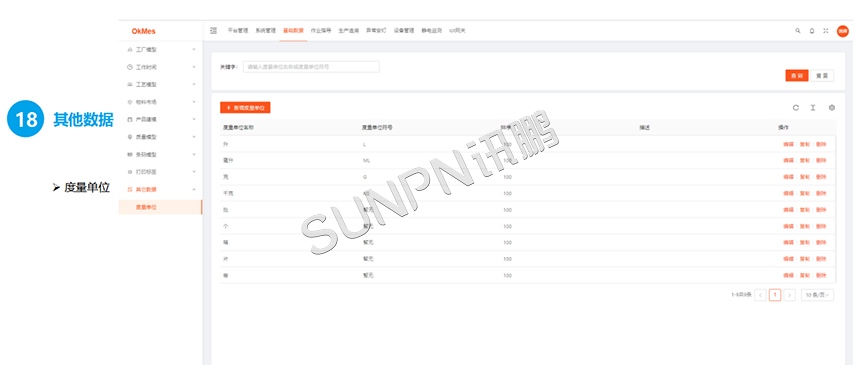
Task: Focus the 关键字 keyword input field
Action: click(311, 66)
